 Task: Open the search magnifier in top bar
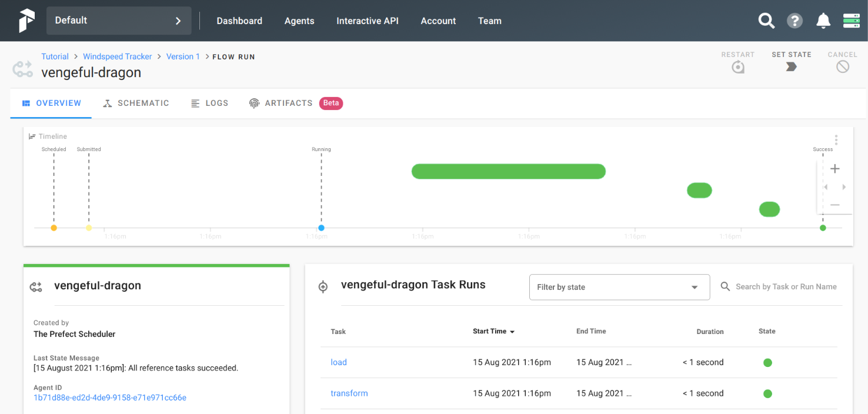pyautogui.click(x=766, y=21)
